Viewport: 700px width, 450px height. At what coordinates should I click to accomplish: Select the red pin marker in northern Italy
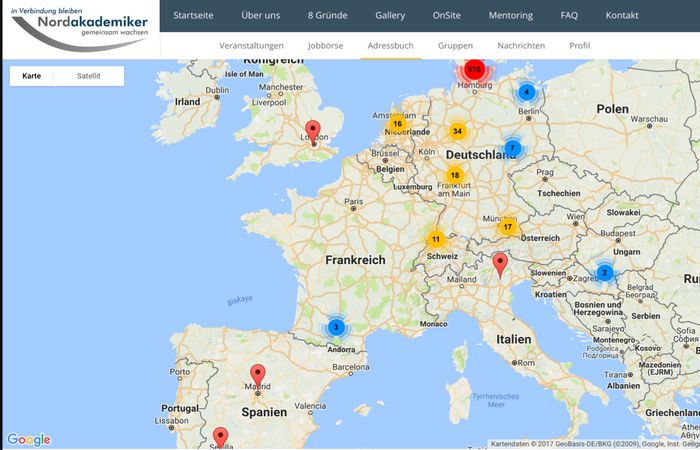500,265
